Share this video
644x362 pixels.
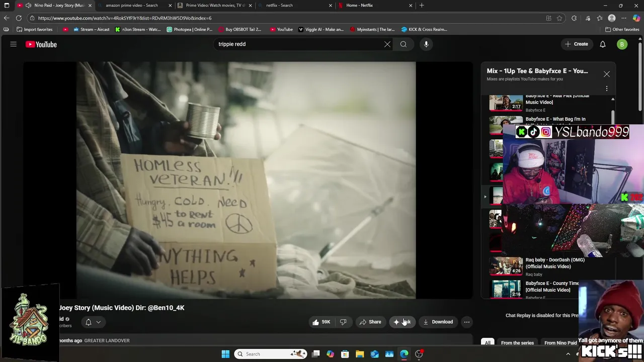click(370, 322)
